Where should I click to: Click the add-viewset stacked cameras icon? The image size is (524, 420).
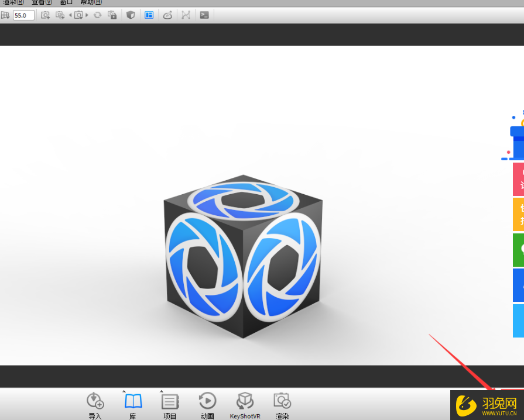pyautogui.click(x=60, y=15)
